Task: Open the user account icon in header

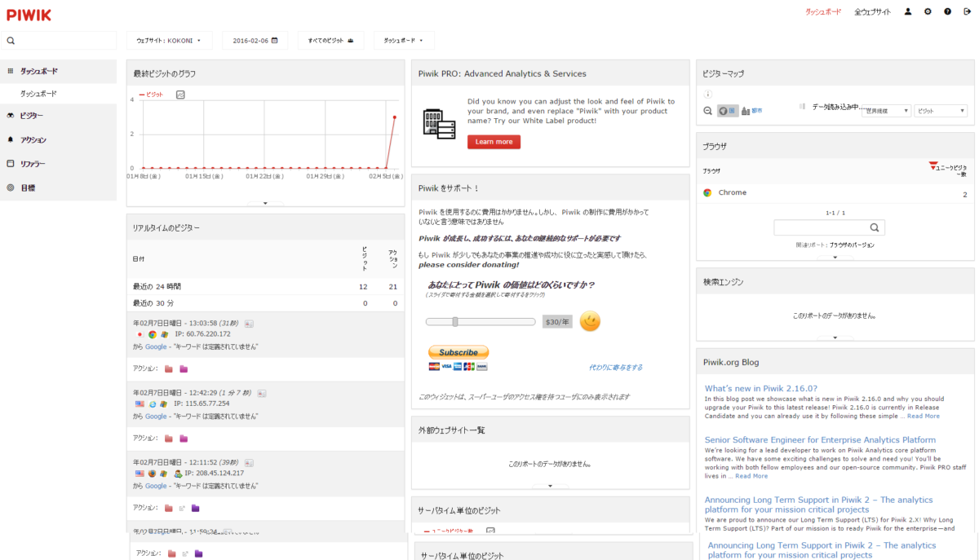Action: 908,12
